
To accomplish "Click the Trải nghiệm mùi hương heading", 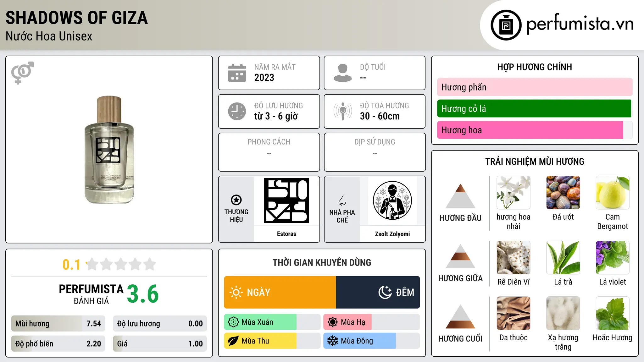I will (x=535, y=162).
